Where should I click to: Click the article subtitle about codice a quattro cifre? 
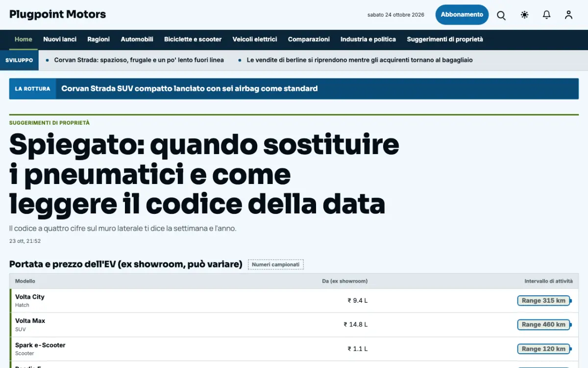pos(123,229)
